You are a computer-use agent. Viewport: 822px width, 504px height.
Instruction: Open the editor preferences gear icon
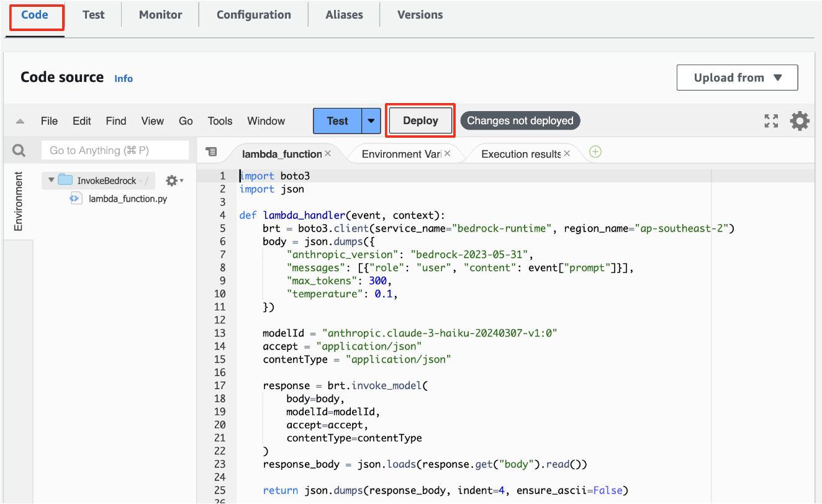pos(800,120)
